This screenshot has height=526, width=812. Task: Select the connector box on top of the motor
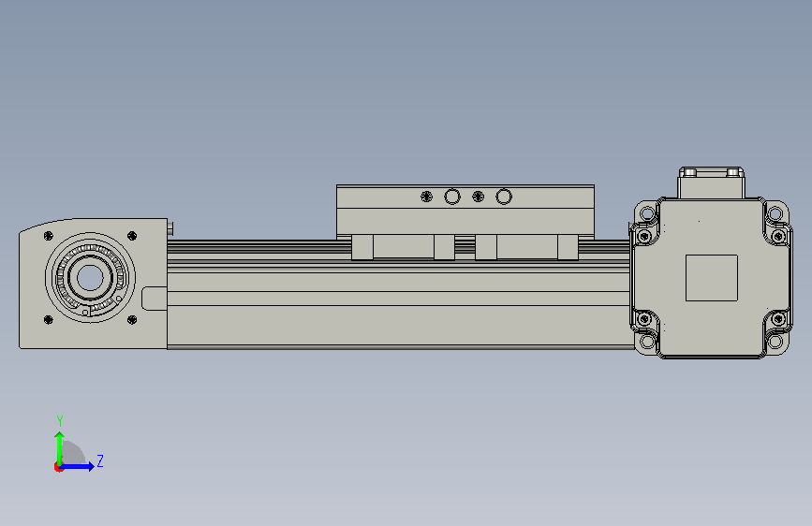point(712,183)
